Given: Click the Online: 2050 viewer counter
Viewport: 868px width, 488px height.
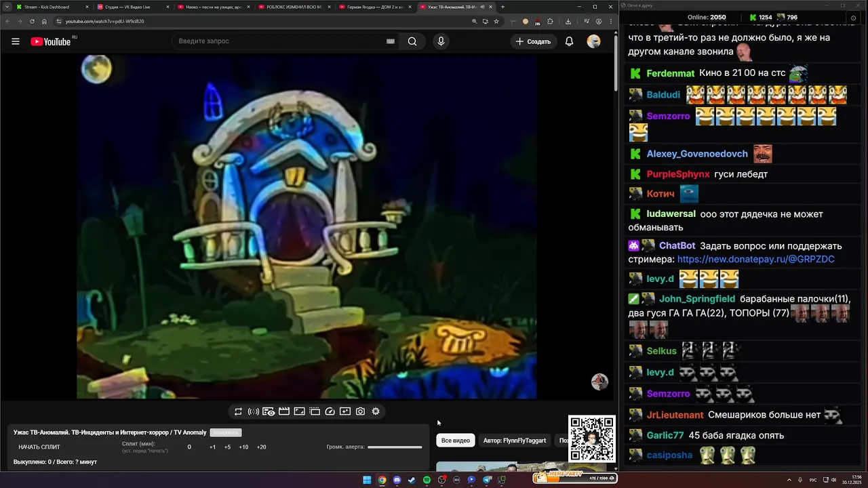Looking at the screenshot, I should [707, 18].
